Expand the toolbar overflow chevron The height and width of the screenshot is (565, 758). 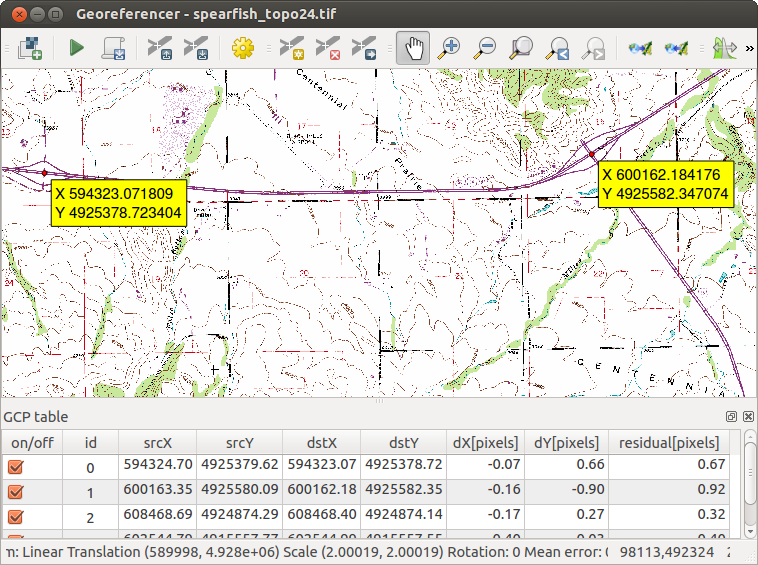pos(749,47)
